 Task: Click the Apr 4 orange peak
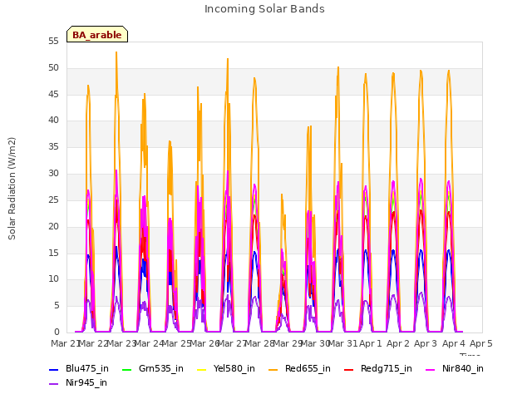(x=449, y=71)
